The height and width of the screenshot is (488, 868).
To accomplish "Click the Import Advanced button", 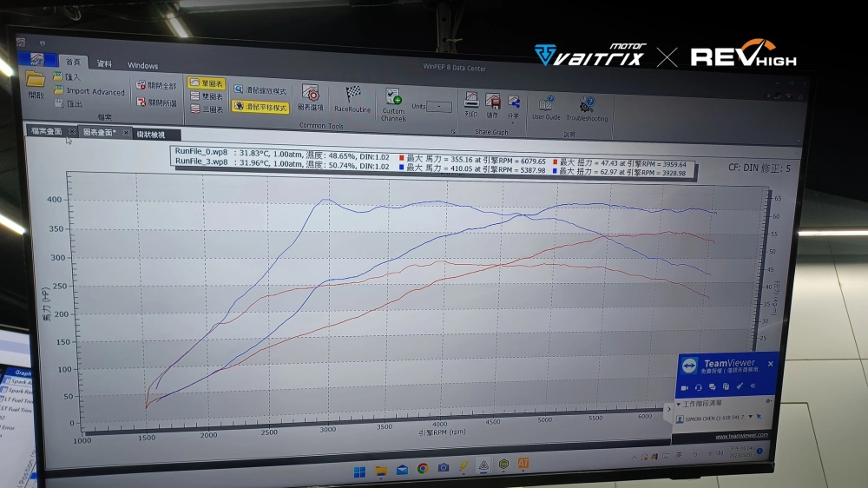I will (x=95, y=91).
